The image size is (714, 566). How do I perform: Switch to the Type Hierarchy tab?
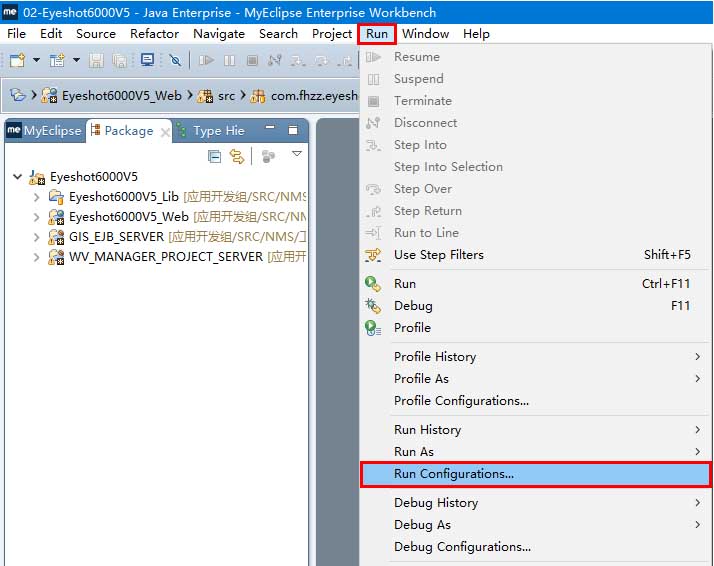point(211,131)
